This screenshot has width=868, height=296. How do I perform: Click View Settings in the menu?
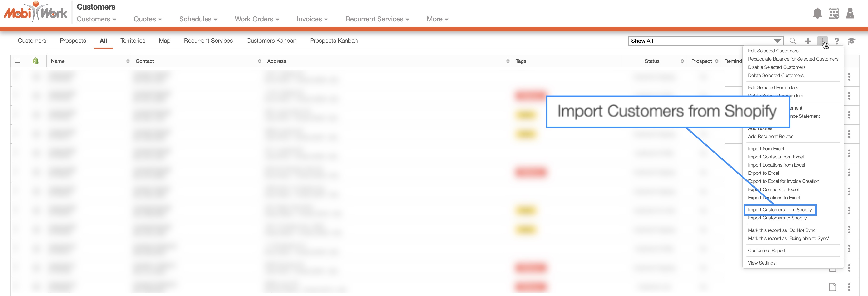point(761,263)
